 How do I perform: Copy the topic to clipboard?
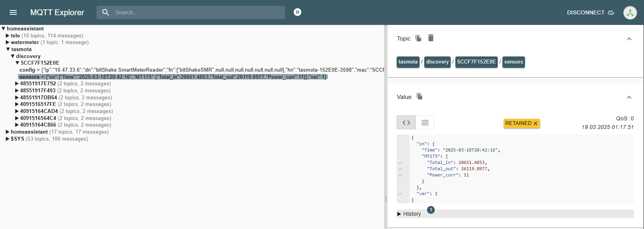[418, 38]
